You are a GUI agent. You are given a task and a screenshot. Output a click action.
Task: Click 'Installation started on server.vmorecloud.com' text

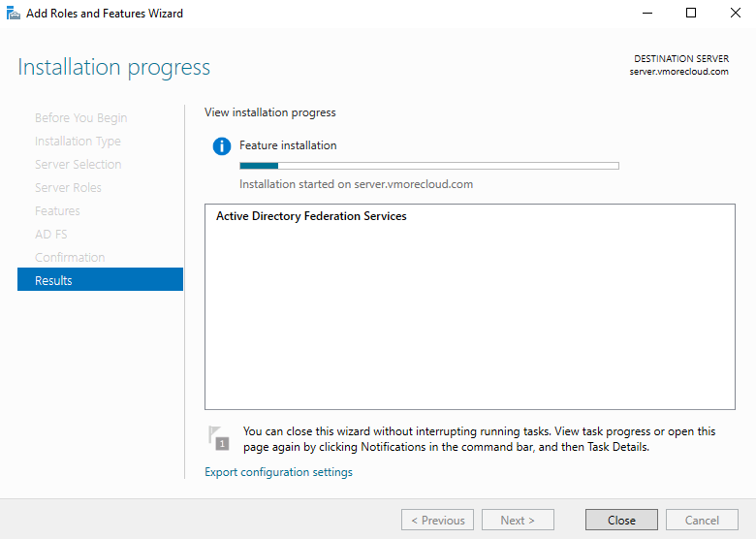point(357,184)
